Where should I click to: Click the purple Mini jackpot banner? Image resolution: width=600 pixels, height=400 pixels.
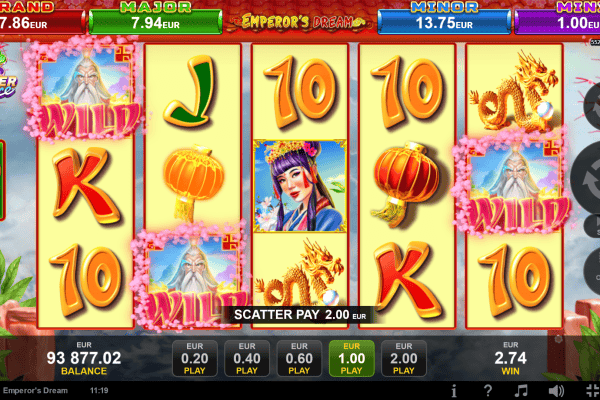click(558, 18)
